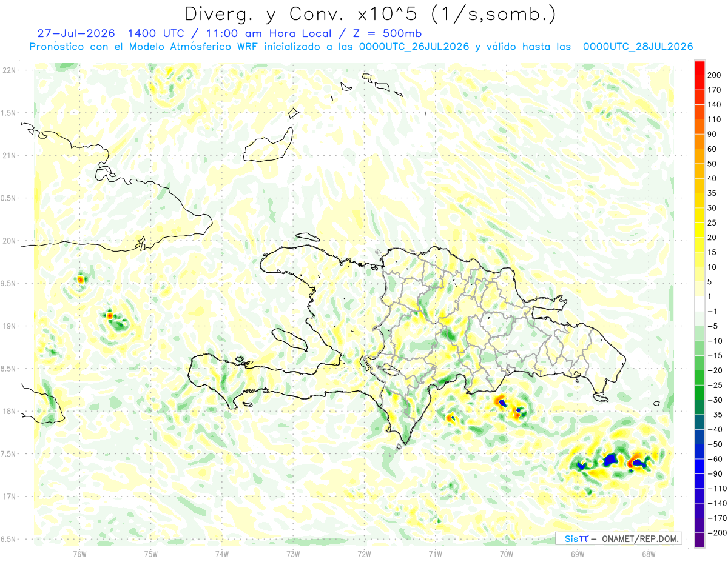Click the colorbar value 50
Screen dimensions: 728x562
click(712, 164)
